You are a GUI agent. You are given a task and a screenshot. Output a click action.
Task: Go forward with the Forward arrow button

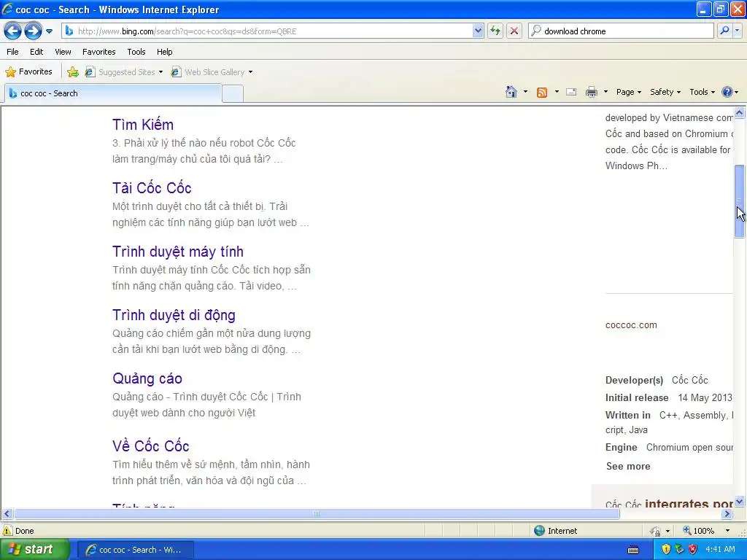coord(33,31)
